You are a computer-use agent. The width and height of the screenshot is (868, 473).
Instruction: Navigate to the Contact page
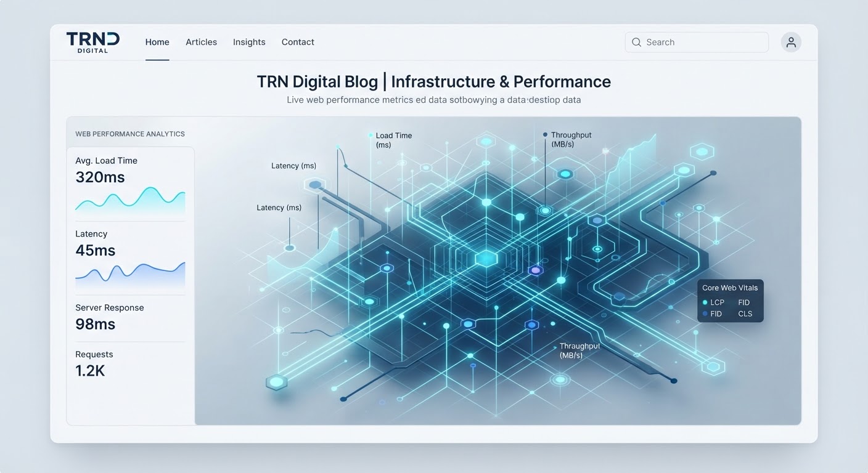point(298,42)
